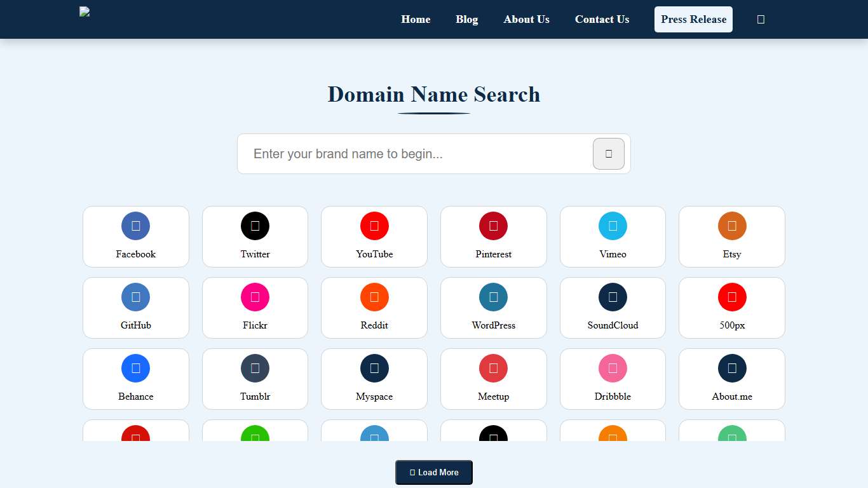The image size is (868, 488).
Task: Open the Press Release page
Action: (x=693, y=19)
